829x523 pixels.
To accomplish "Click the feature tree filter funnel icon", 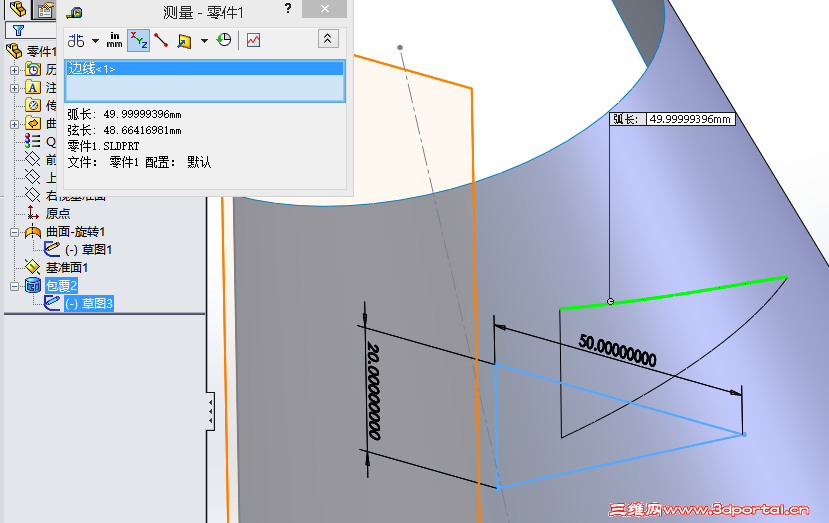I will (x=19, y=31).
